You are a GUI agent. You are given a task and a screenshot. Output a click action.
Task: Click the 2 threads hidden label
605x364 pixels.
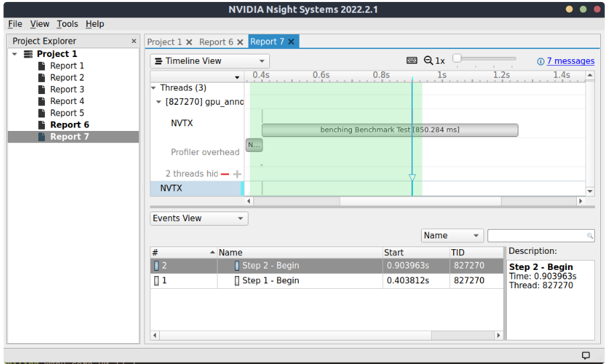tap(192, 174)
